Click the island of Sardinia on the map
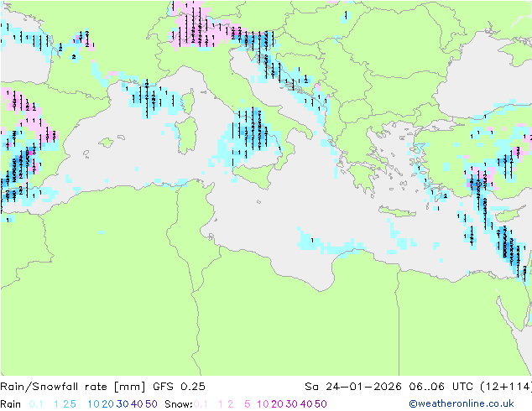The width and height of the screenshot is (532, 411). point(188,135)
